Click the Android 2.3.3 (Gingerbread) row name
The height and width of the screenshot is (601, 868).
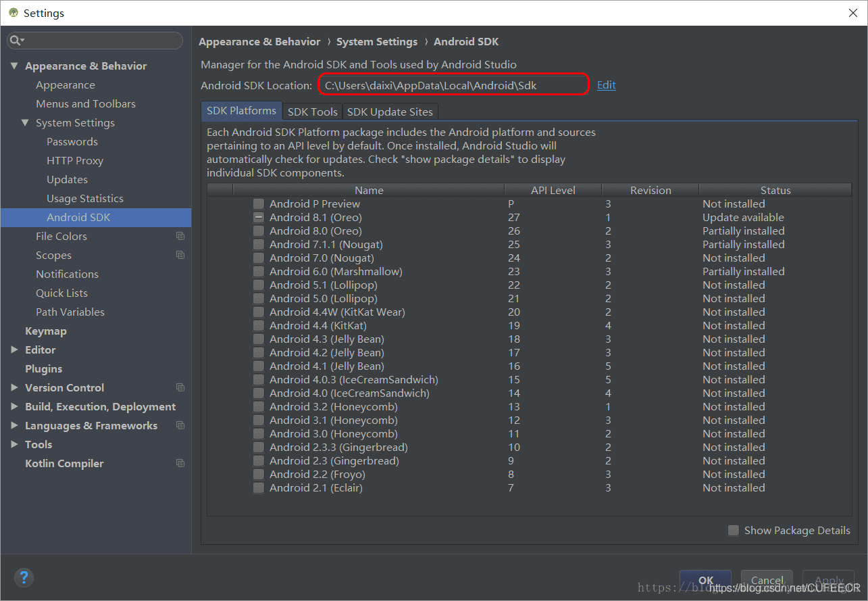point(338,447)
